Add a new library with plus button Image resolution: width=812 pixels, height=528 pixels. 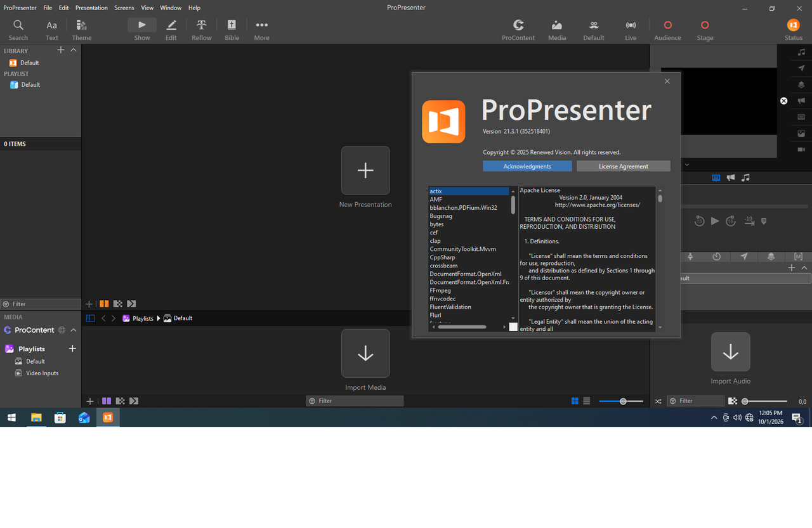tap(61, 50)
